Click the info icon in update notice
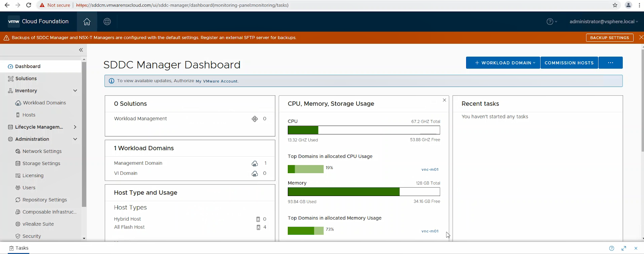Screen dimensions: 644x254 coord(111,81)
